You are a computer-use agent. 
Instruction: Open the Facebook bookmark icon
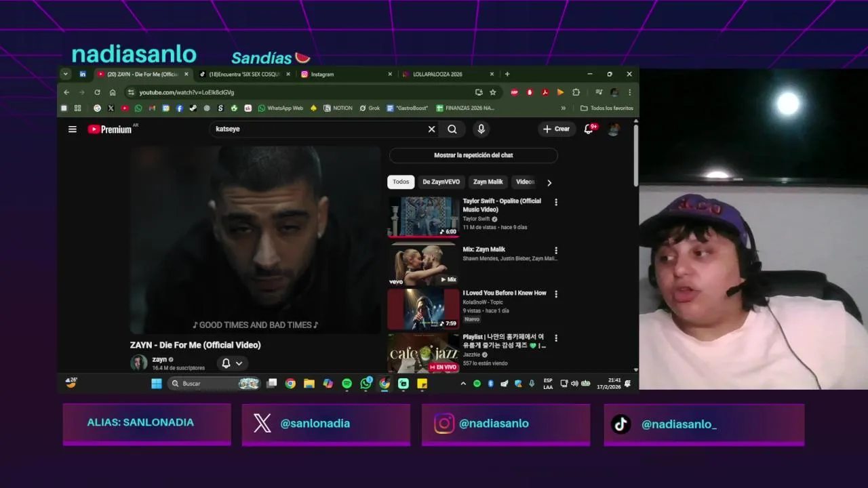coord(179,108)
